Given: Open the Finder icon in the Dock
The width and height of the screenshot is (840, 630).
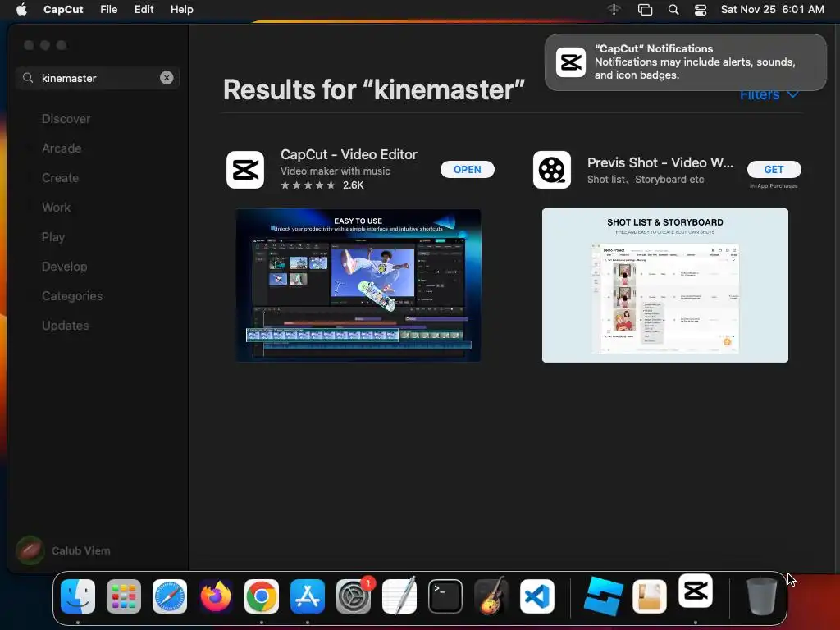Looking at the screenshot, I should point(78,596).
